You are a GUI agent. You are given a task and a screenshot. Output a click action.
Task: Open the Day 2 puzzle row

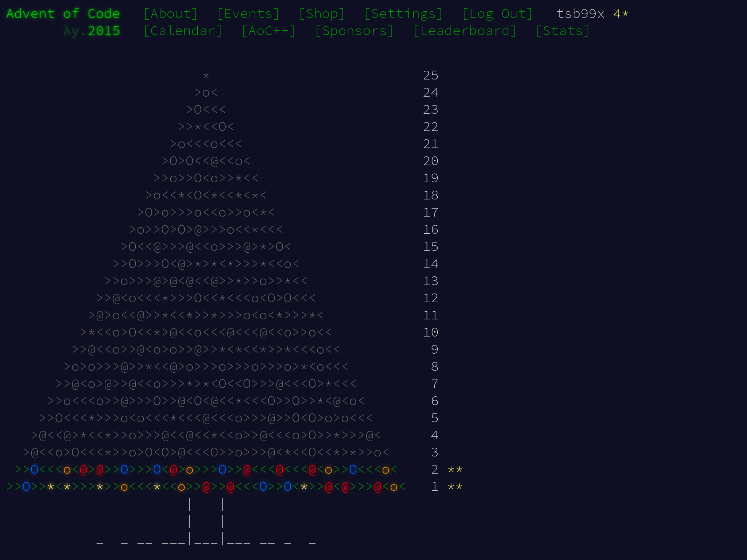click(206, 470)
